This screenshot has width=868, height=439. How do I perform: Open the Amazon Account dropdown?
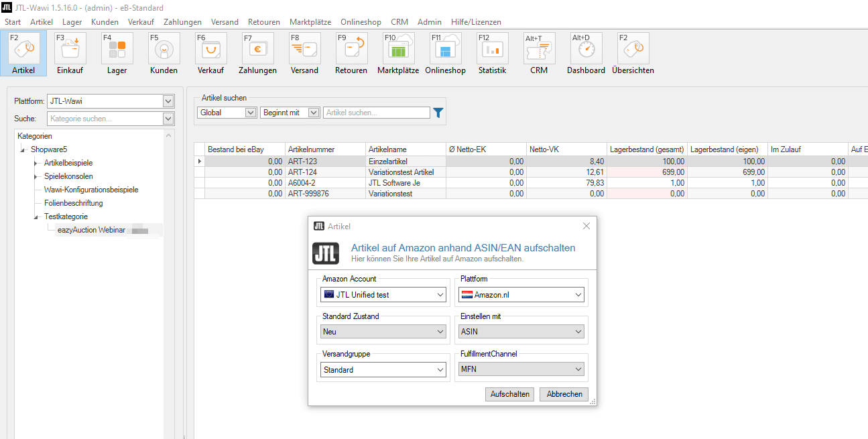(384, 295)
